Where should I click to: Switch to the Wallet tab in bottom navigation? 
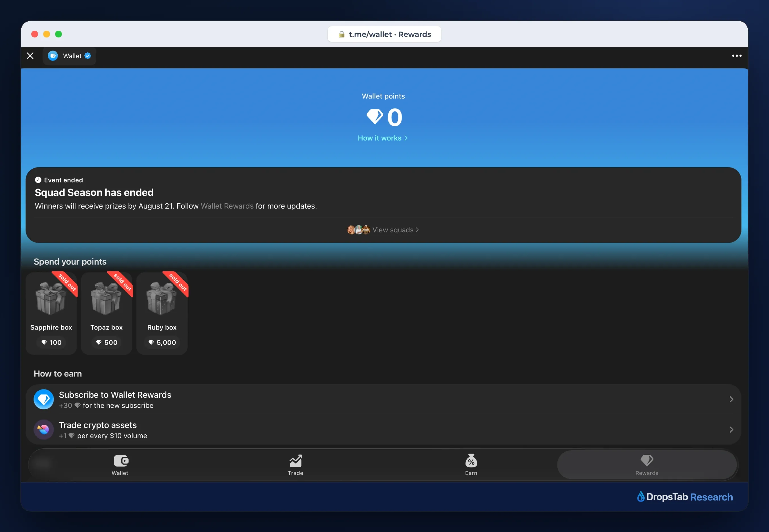(x=120, y=465)
